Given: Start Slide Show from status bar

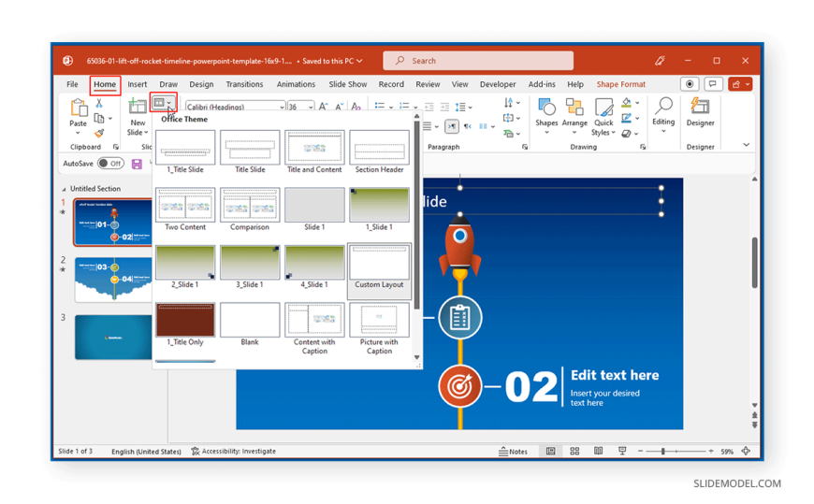Looking at the screenshot, I should coord(622,452).
